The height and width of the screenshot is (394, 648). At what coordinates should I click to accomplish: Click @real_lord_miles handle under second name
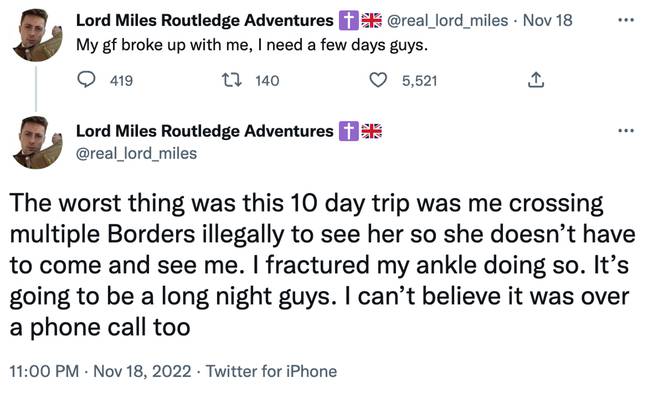pyautogui.click(x=136, y=154)
